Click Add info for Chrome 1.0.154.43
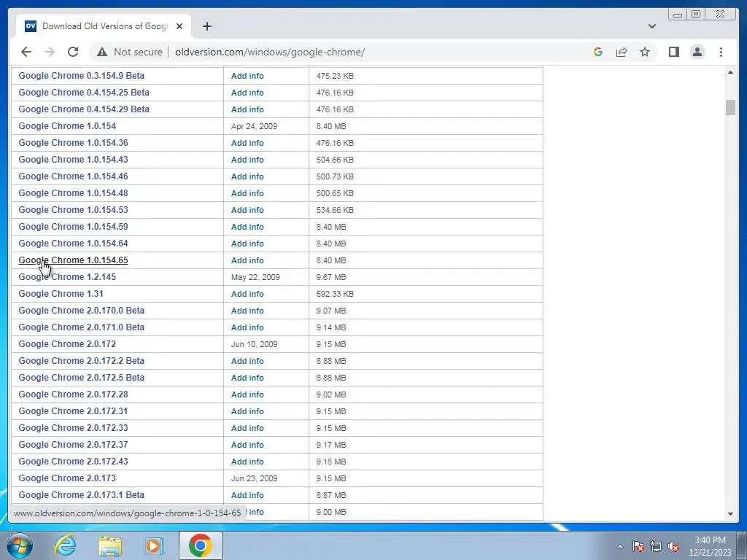Screen dimensions: 747x560 (247, 160)
